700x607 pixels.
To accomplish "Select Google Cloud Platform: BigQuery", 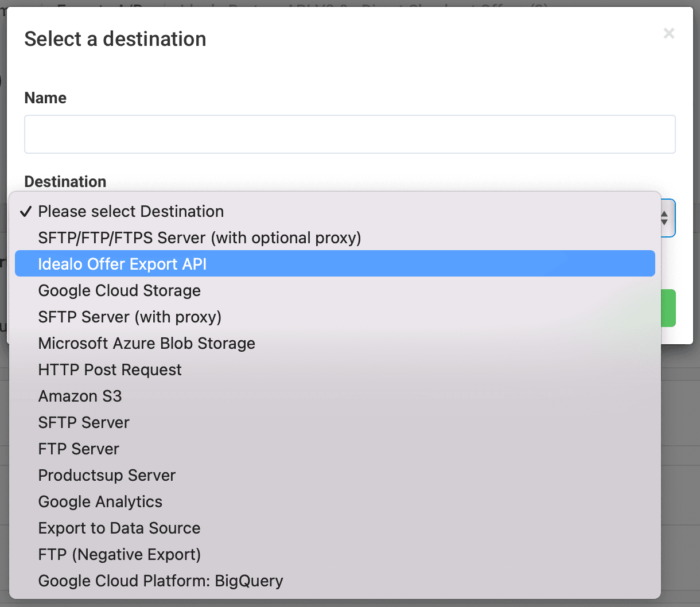I will 161,581.
